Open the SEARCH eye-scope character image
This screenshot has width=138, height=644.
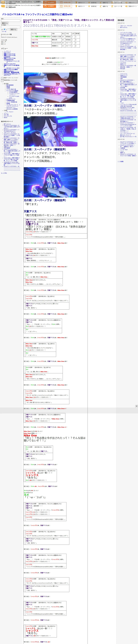(51, 131)
